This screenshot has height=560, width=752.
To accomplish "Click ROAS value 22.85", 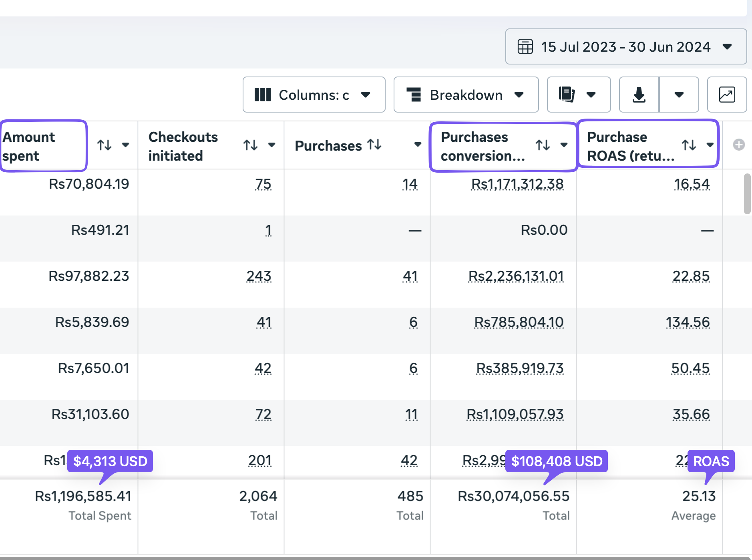I will [x=691, y=276].
